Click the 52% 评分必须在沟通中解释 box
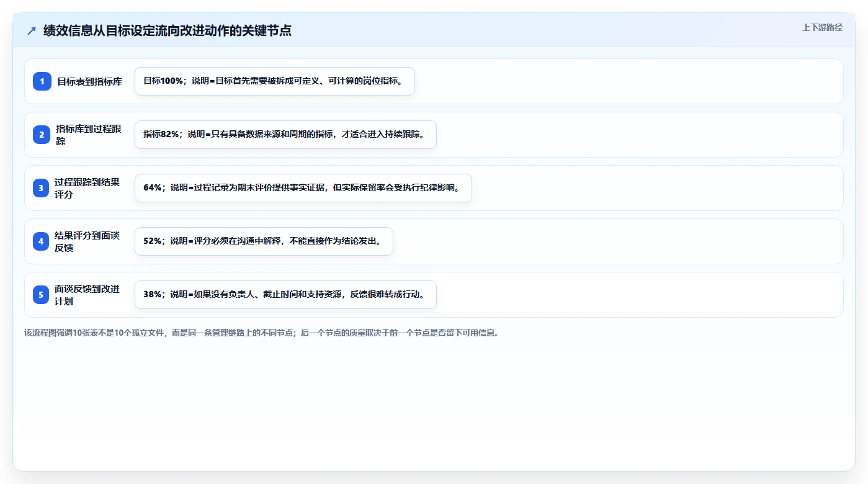Image resolution: width=868 pixels, height=484 pixels. 264,241
